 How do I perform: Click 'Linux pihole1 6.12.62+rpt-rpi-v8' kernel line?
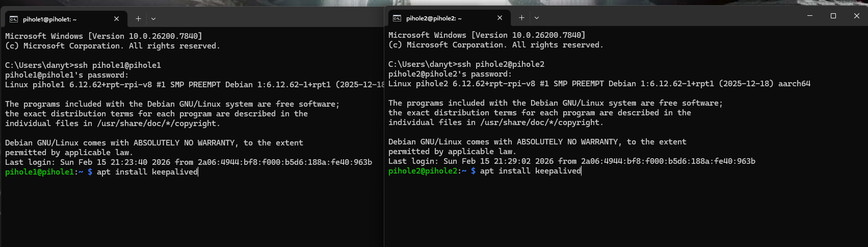tap(194, 85)
